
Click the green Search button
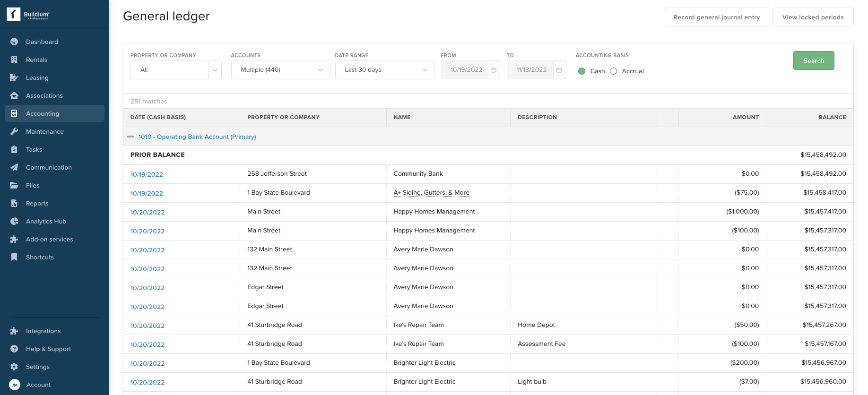[813, 60]
